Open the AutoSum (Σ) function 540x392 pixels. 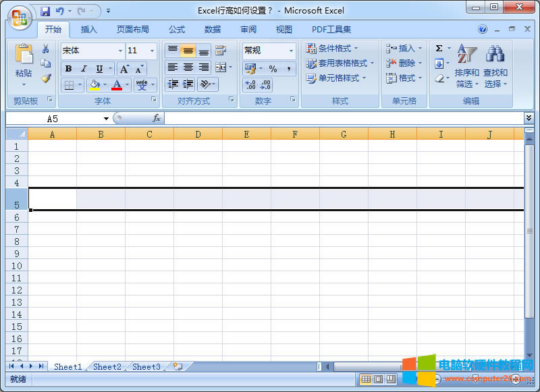pyautogui.click(x=437, y=47)
